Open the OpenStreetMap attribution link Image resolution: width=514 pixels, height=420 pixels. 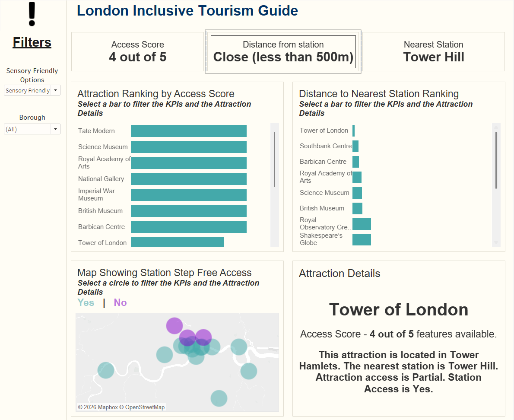coord(145,407)
